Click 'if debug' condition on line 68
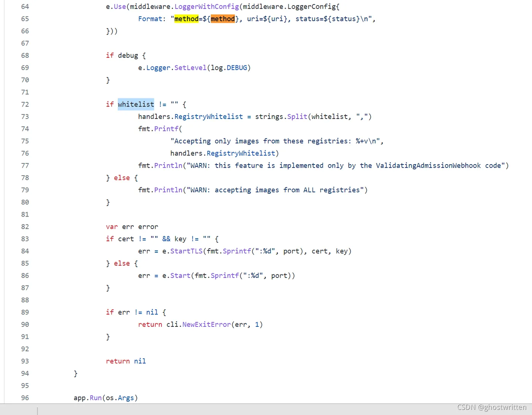The width and height of the screenshot is (532, 415). tap(122, 55)
